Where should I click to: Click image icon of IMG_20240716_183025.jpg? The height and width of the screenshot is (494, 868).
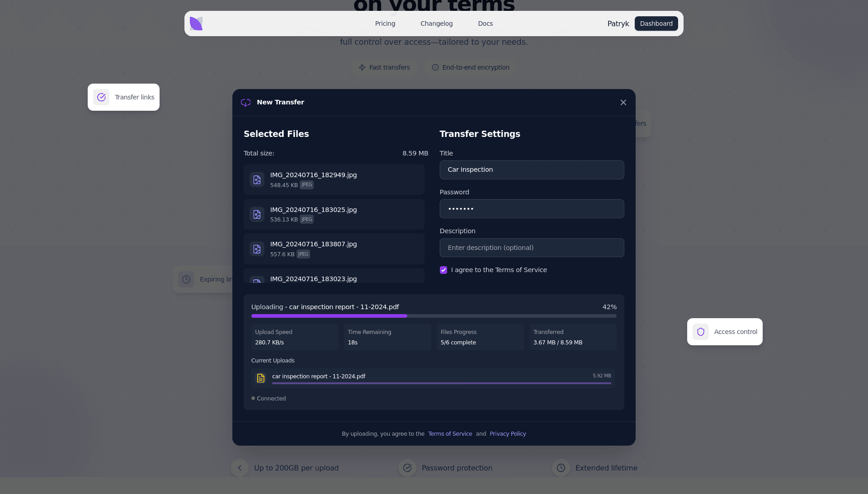coord(257,214)
